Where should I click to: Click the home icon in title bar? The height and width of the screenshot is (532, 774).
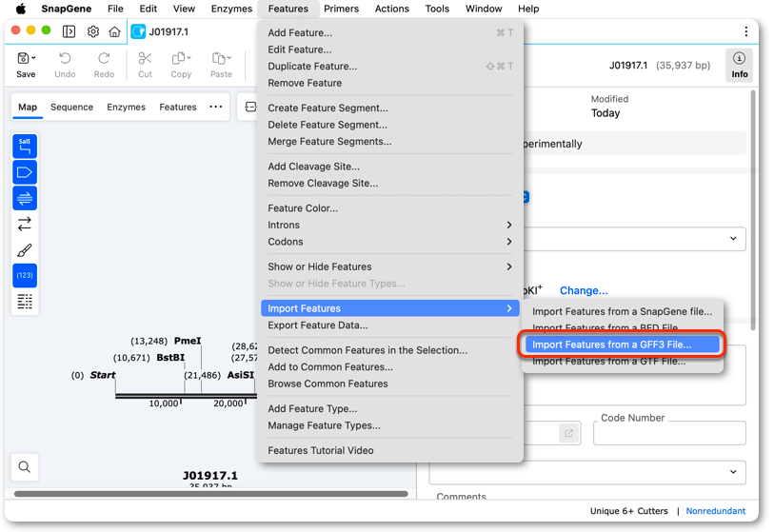(x=114, y=31)
